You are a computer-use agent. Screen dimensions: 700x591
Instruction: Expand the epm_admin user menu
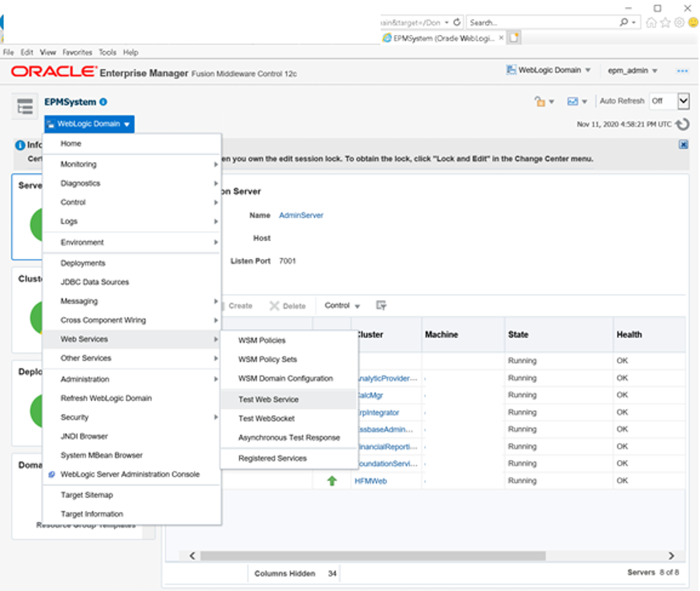pos(632,71)
